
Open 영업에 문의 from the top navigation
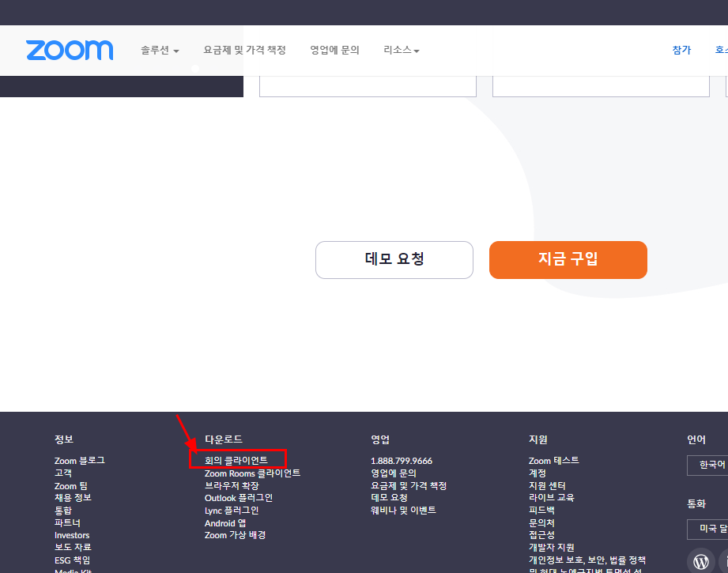click(x=334, y=50)
